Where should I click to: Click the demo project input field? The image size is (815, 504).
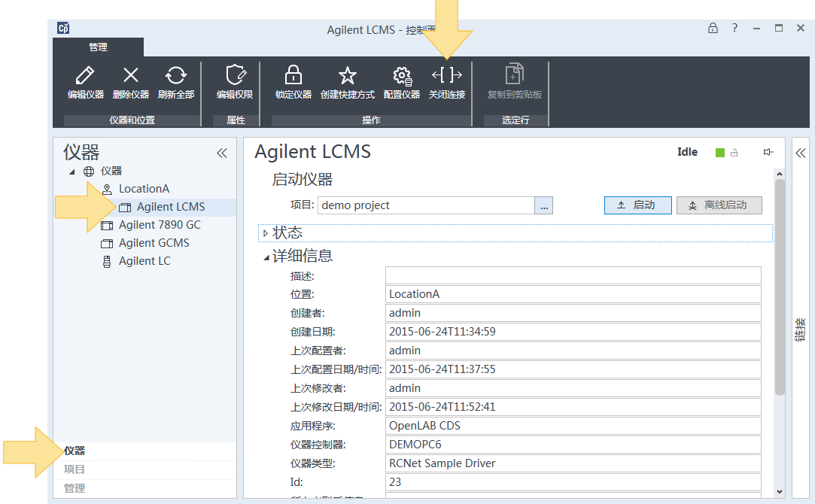tap(426, 205)
